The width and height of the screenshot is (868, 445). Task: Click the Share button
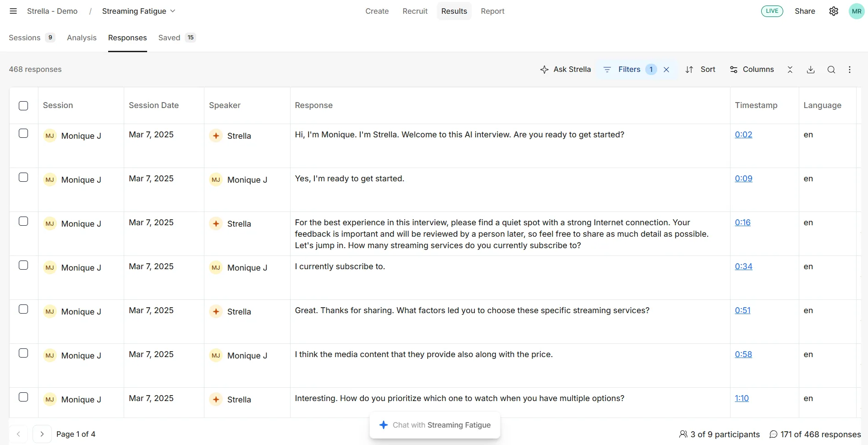(x=805, y=11)
